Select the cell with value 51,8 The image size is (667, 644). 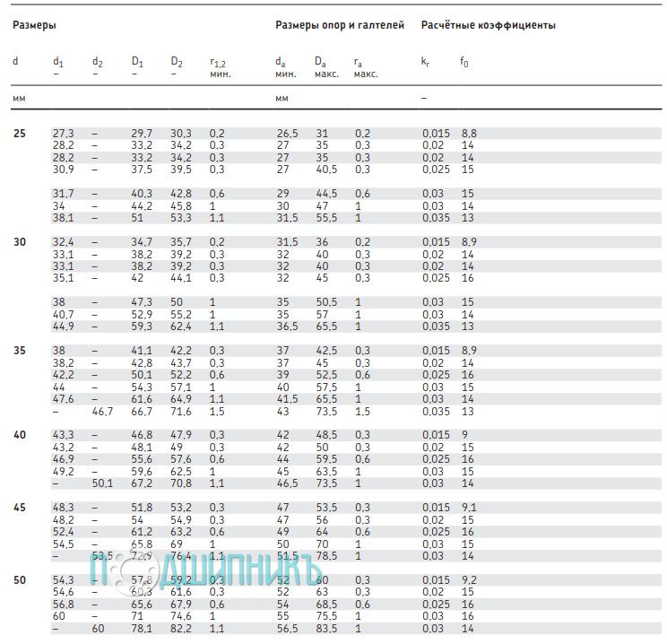pos(142,508)
